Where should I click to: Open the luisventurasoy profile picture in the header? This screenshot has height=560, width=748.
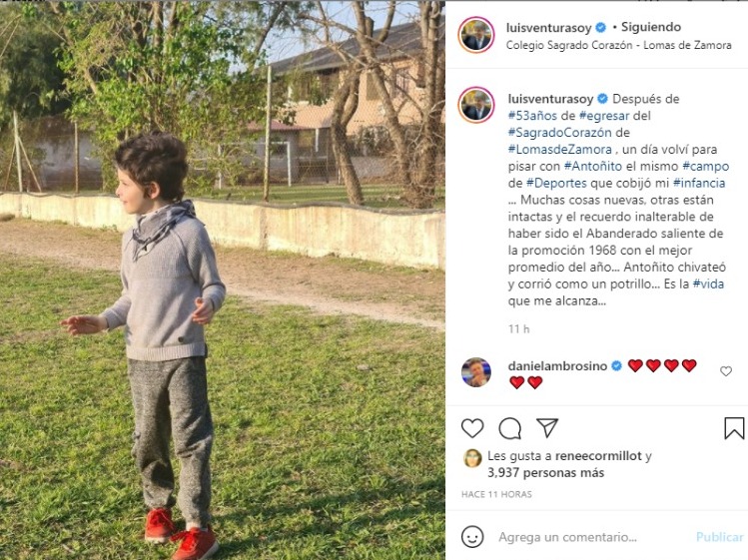point(475,35)
